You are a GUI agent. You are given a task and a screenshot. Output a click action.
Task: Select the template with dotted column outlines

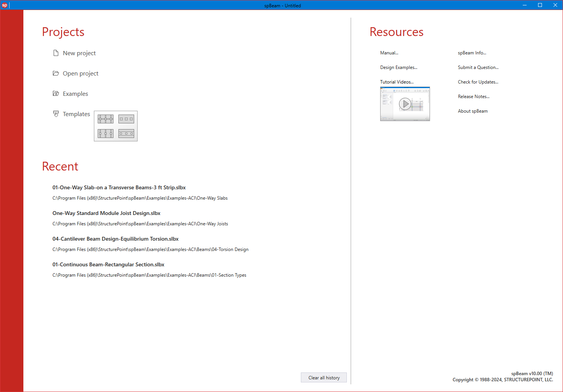(x=126, y=119)
